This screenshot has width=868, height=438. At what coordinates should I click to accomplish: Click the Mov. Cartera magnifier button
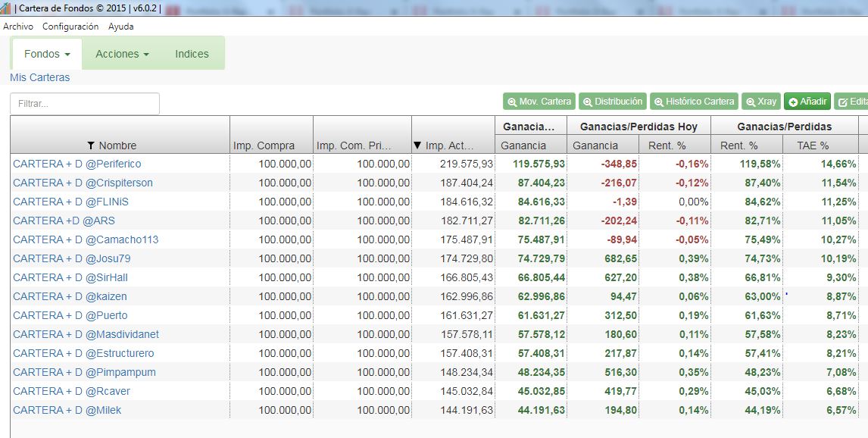click(539, 102)
